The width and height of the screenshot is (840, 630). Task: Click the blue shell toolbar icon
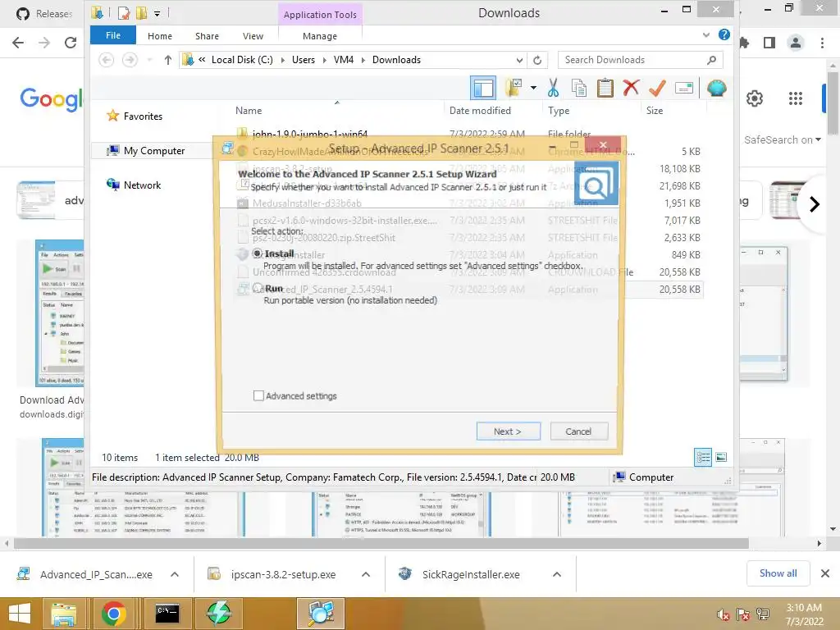click(716, 88)
